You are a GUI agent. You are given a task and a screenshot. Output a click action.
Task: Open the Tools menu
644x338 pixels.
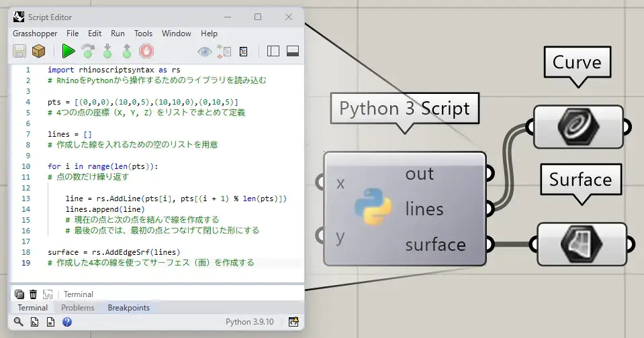point(143,34)
